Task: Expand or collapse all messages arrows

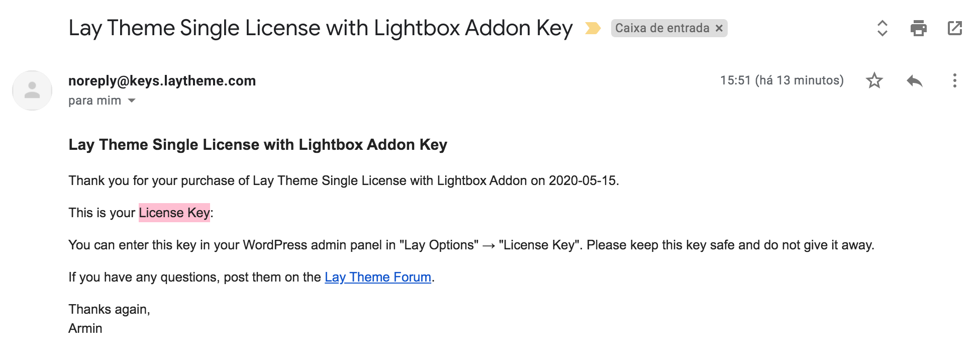Action: click(882, 28)
